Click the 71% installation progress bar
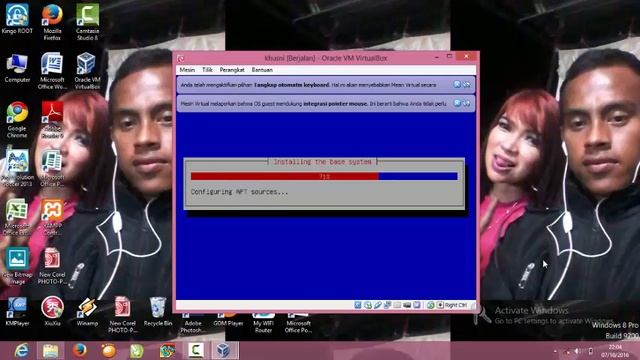Screen dimensions: 640x360 pos(324,176)
